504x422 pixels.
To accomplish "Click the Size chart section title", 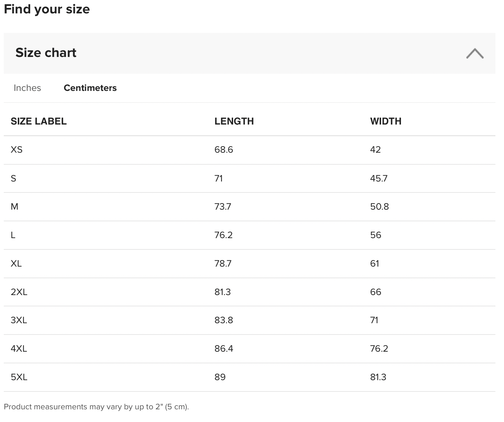I will click(46, 53).
